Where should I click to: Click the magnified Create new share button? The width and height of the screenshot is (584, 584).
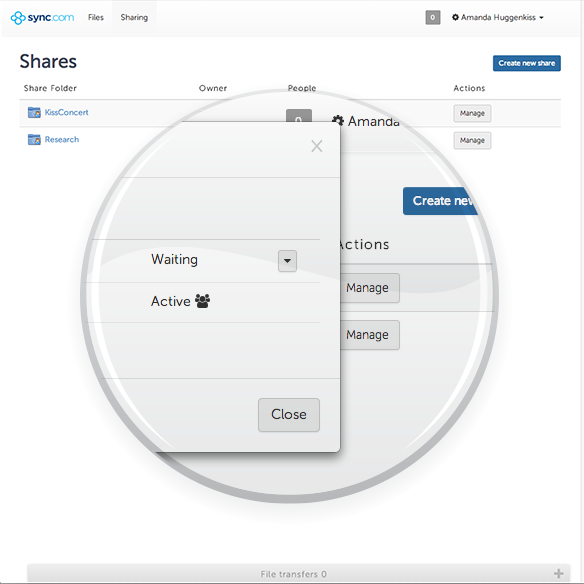pyautogui.click(x=439, y=201)
